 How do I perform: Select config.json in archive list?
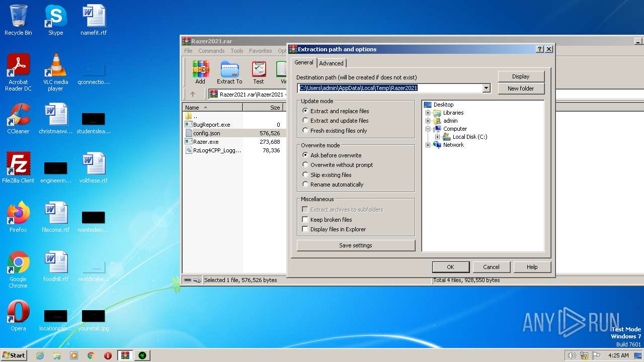206,133
